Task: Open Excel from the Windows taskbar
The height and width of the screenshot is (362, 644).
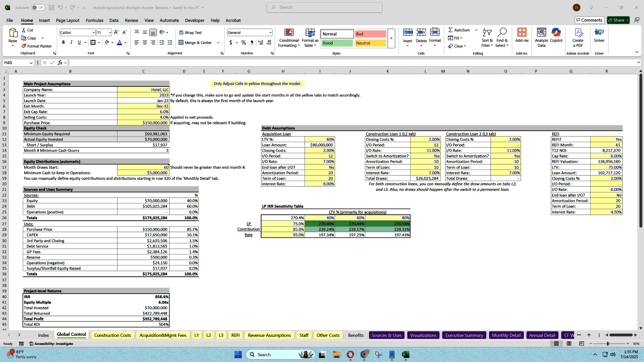Action: coord(406,355)
